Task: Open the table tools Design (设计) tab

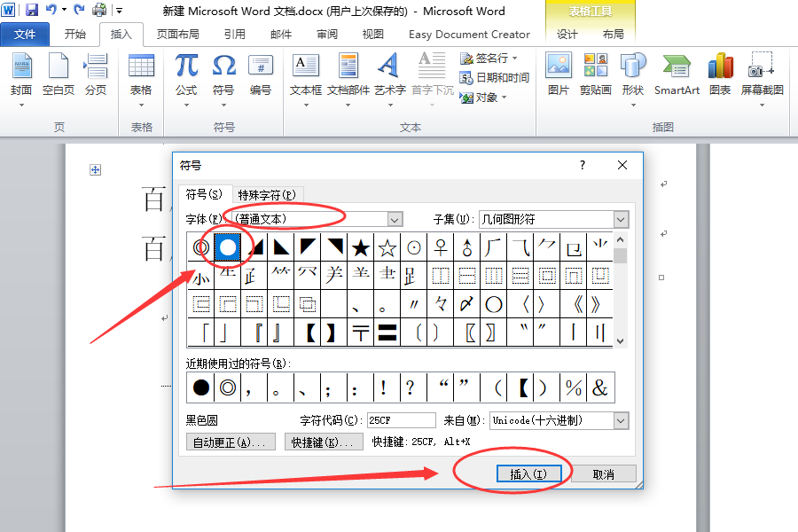Action: click(567, 34)
